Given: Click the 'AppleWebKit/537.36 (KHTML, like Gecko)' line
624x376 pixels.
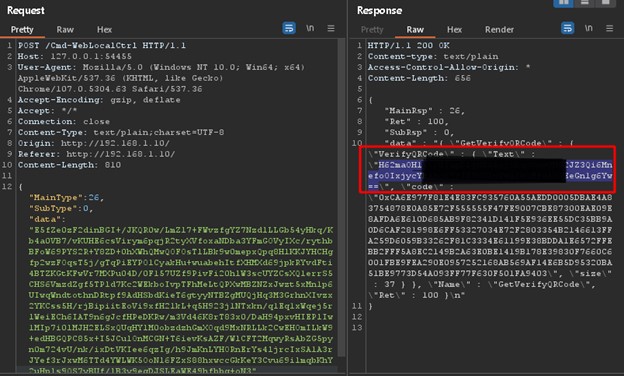Looking at the screenshot, I should (121, 78).
